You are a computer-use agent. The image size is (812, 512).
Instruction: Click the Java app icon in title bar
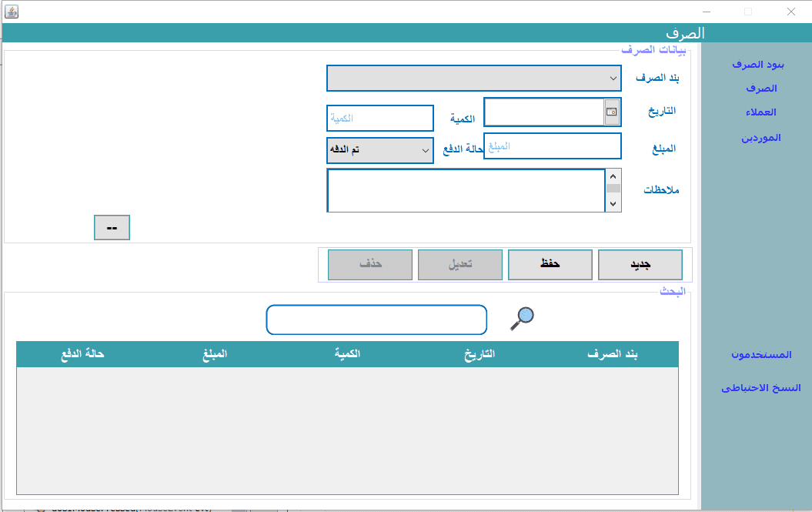coord(12,12)
